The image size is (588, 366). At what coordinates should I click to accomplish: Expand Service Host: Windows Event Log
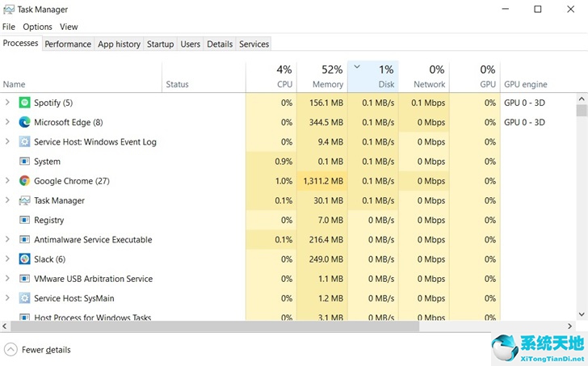coord(7,141)
